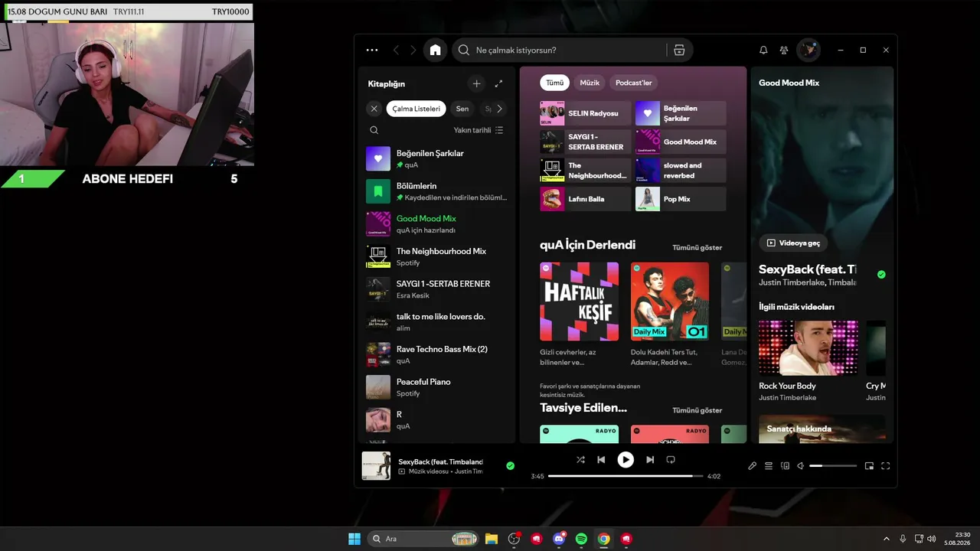Open the Browse icon in search bar
The image size is (980, 551).
pyautogui.click(x=679, y=51)
